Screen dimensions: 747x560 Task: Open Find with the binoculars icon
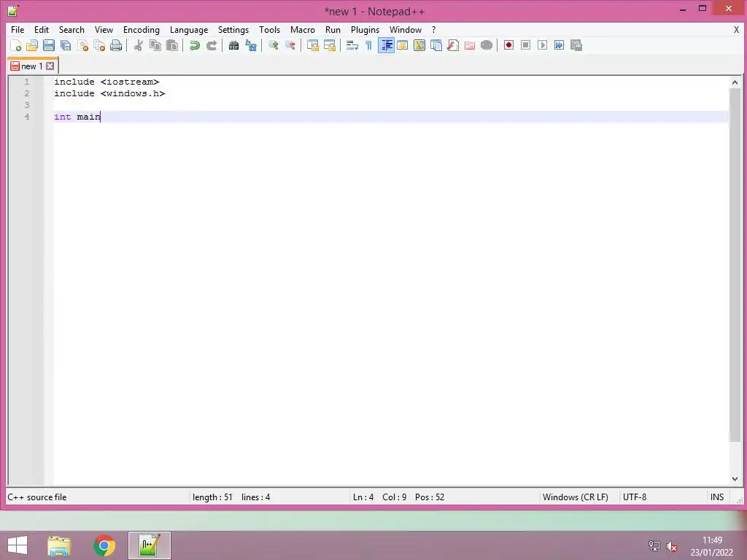tap(233, 45)
